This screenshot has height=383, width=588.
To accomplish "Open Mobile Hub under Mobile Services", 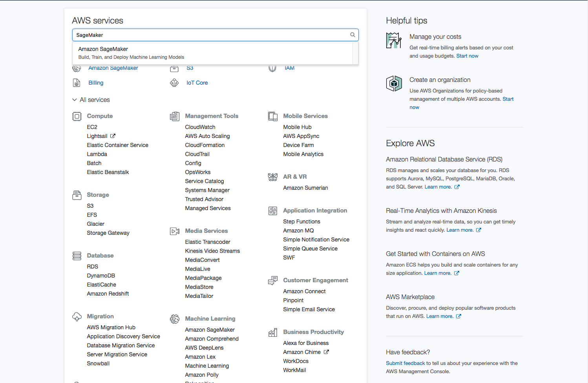I will click(x=297, y=127).
